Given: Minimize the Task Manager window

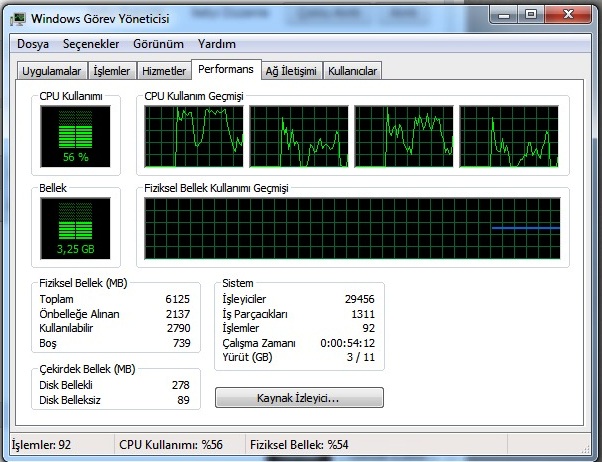Looking at the screenshot, I should click(504, 15).
